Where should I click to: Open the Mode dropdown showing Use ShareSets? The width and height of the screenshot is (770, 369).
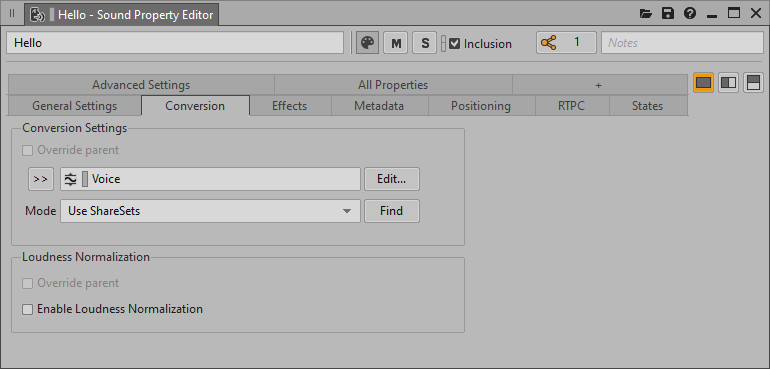click(210, 211)
